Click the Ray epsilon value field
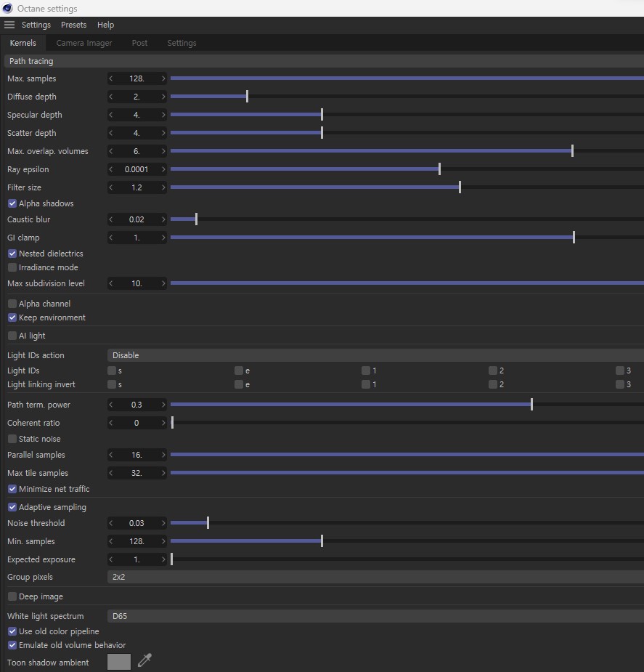644x672 pixels. (137, 169)
